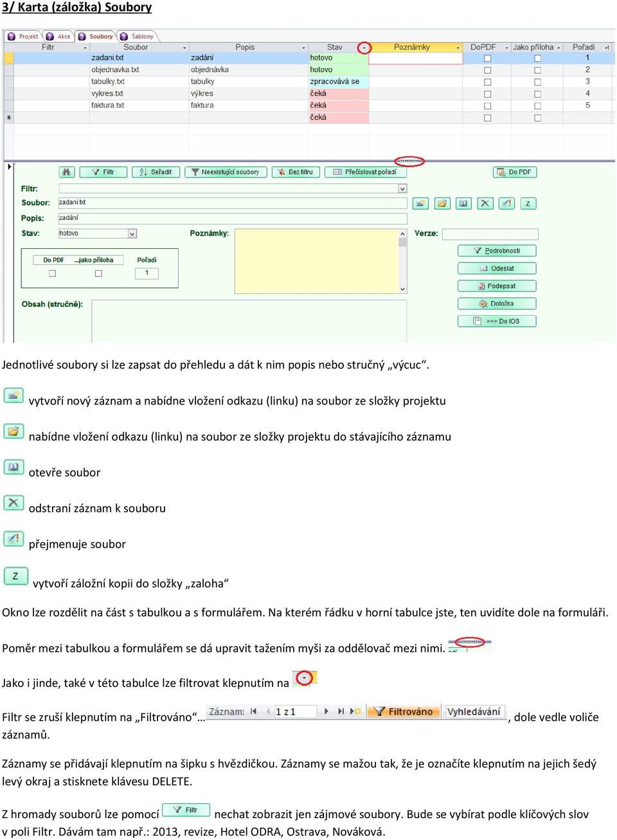Open the Filtr column header dropdown arrow
The height and width of the screenshot is (840, 617).
(85, 48)
